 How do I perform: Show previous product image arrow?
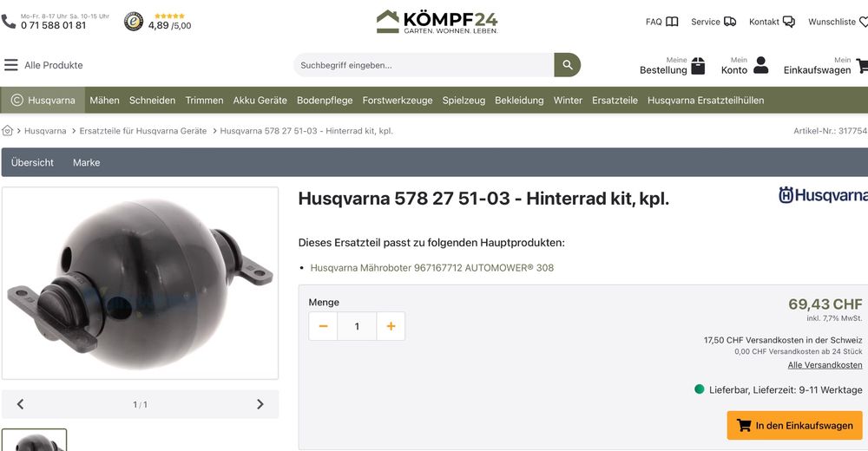[x=21, y=404]
